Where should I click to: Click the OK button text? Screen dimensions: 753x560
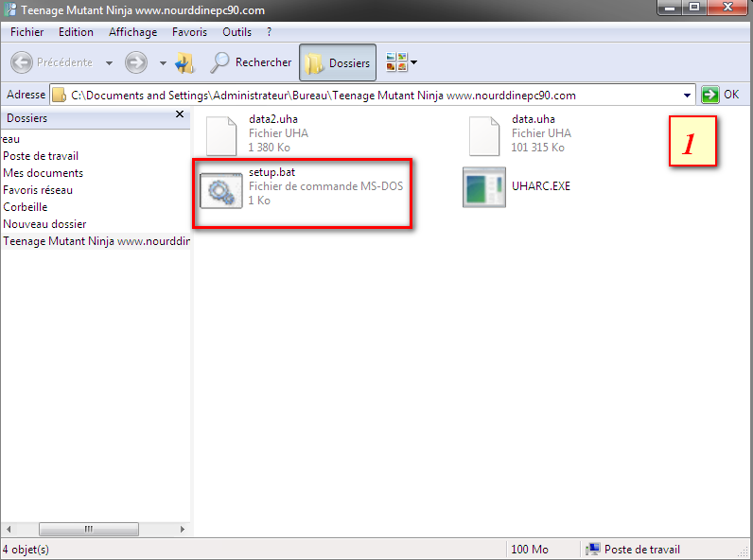(x=731, y=95)
